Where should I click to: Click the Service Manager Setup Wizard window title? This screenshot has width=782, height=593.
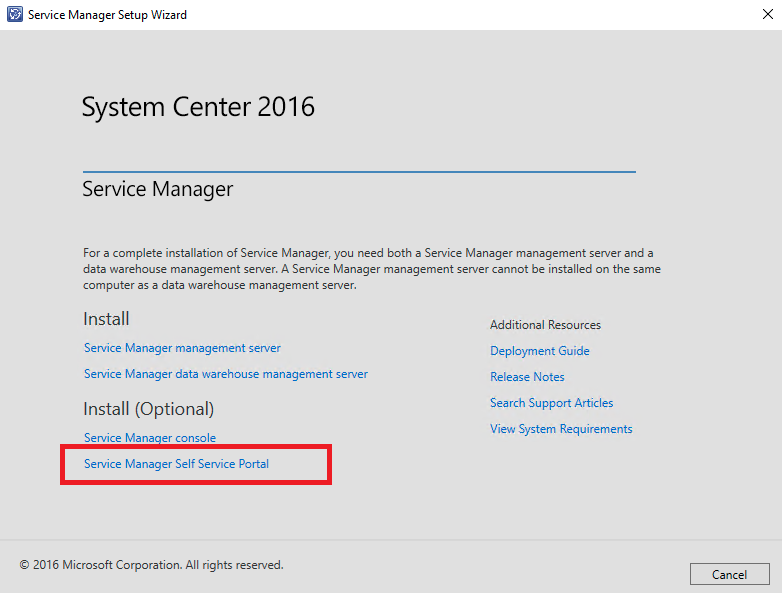tap(107, 14)
